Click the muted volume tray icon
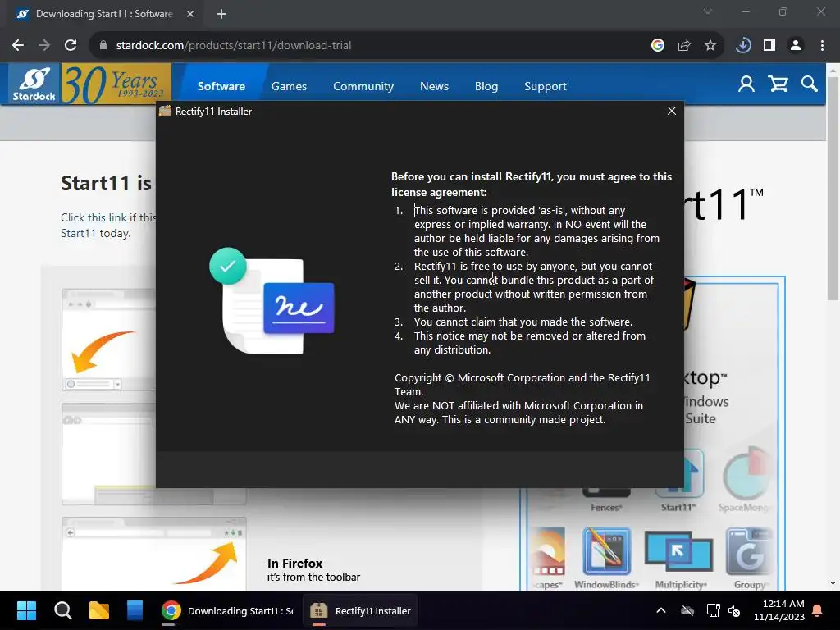Viewport: 840px width, 630px height. [x=734, y=610]
